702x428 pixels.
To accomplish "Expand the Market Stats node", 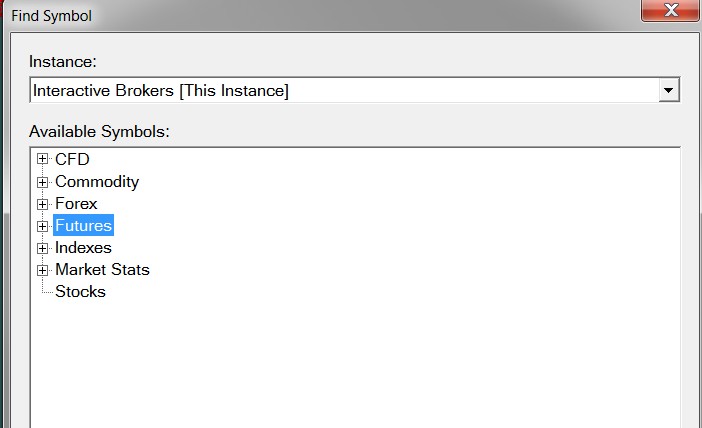I will (x=42, y=270).
